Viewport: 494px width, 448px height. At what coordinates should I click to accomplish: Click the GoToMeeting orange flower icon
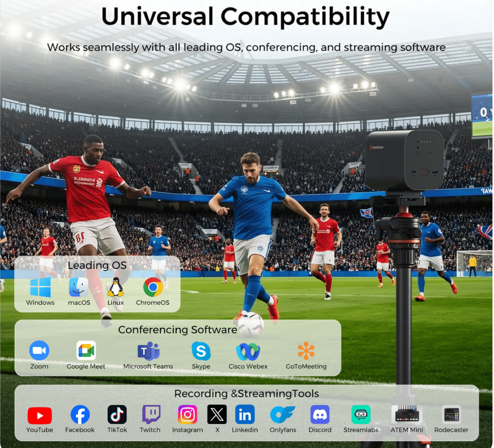306,351
